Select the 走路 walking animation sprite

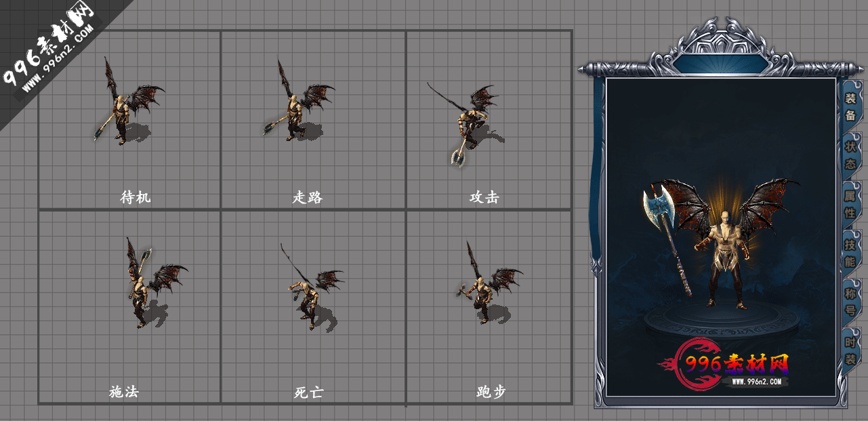pos(298,100)
